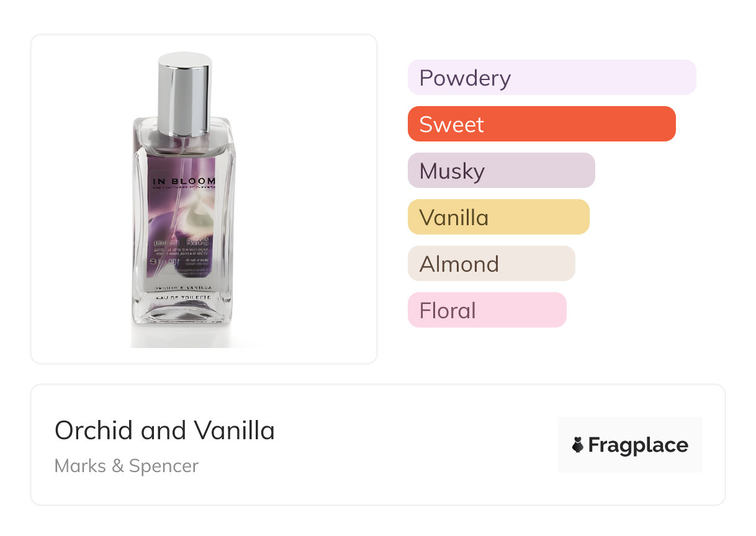Select the Almond accord bar
This screenshot has width=756, height=536.
pos(491,264)
